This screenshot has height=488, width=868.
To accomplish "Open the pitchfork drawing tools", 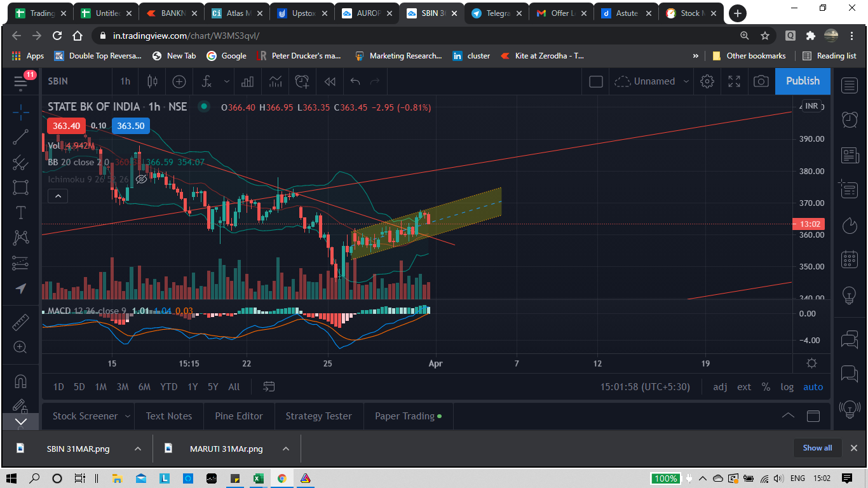I will pos(20,163).
